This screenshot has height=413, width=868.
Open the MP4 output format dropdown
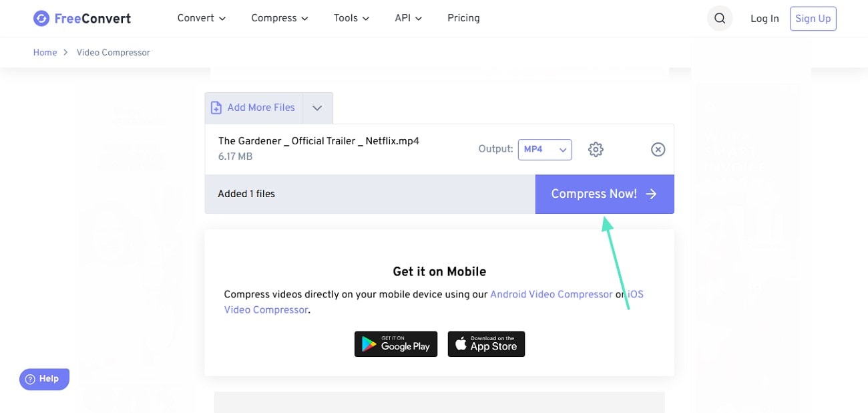click(545, 150)
